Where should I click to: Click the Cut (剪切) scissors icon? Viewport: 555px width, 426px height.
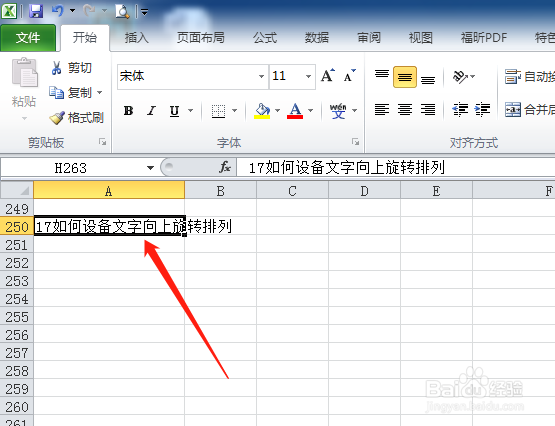[x=56, y=68]
